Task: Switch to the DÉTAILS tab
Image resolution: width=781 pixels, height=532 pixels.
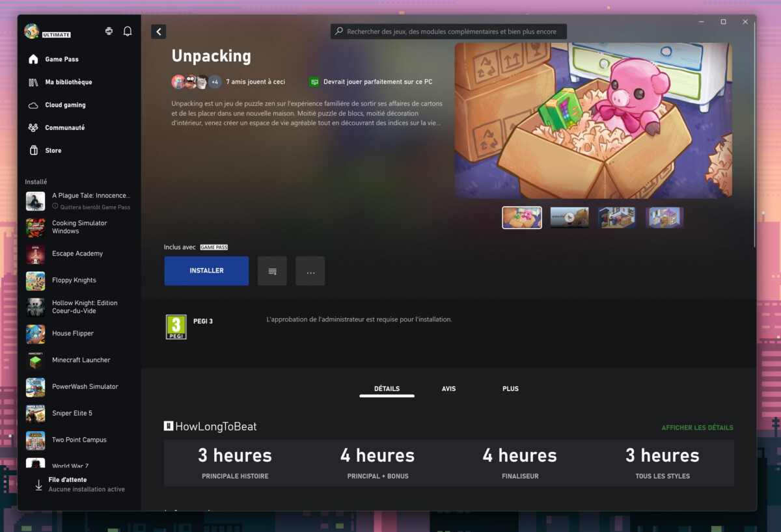Action: (387, 389)
